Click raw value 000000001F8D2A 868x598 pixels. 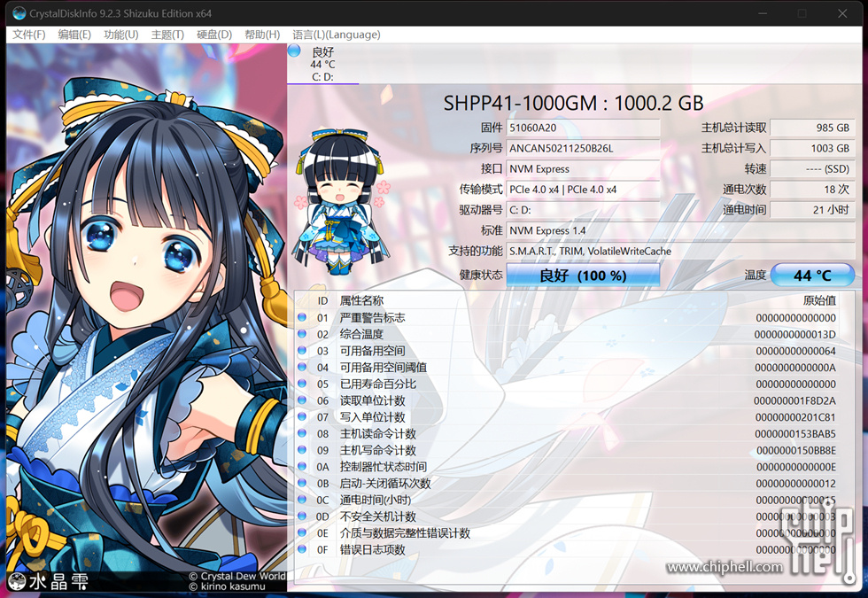click(795, 400)
